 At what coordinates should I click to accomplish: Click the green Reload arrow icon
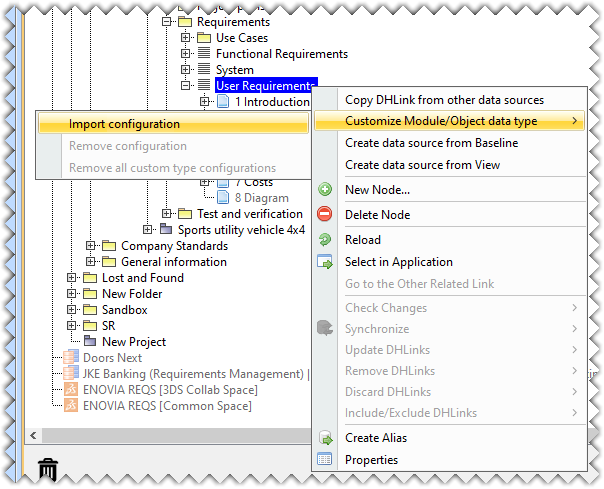tap(325, 239)
